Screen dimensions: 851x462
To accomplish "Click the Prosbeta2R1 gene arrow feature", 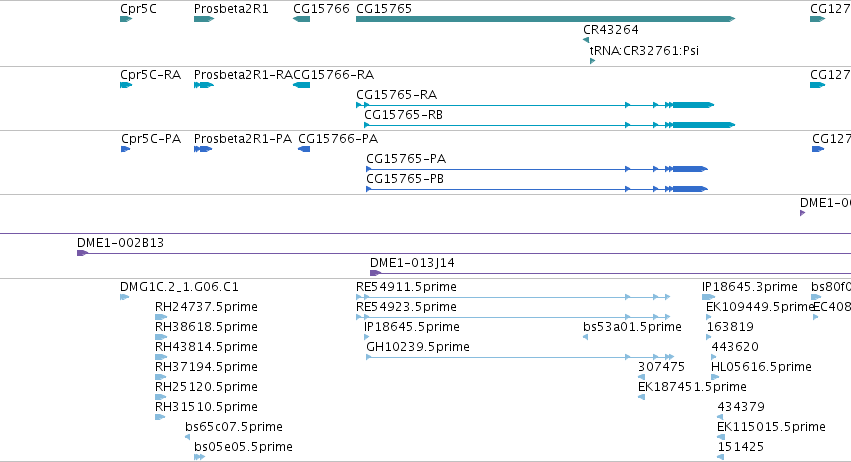I will [x=204, y=19].
